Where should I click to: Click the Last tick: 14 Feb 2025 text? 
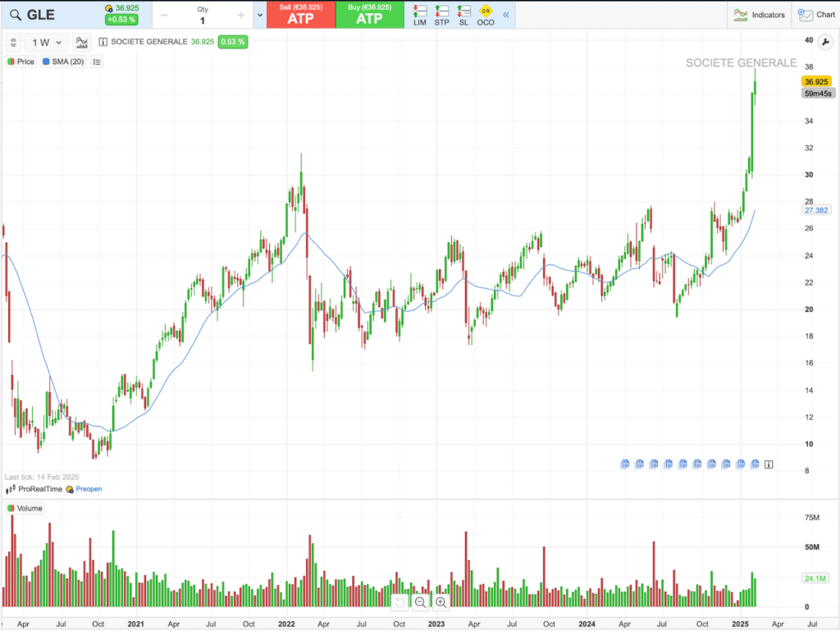point(42,477)
